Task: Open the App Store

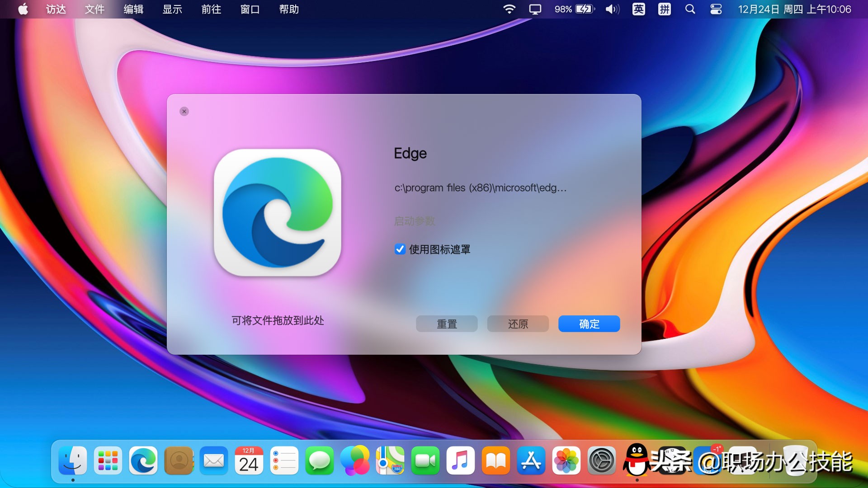Action: [x=531, y=461]
